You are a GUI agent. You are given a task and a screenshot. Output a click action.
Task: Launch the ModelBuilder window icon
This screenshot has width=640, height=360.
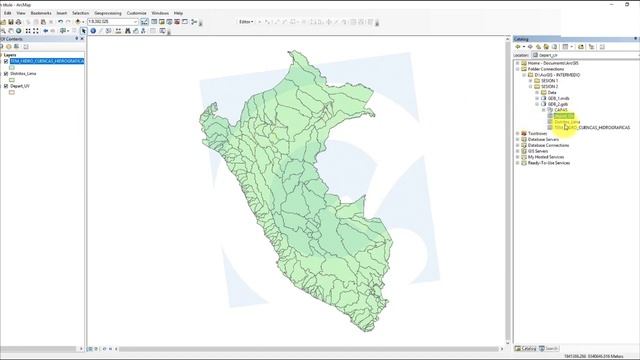[194, 22]
